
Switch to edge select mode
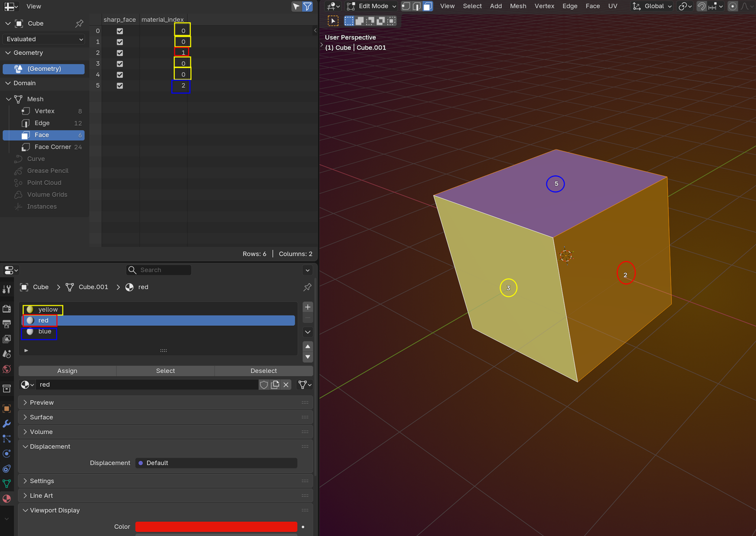coord(416,6)
